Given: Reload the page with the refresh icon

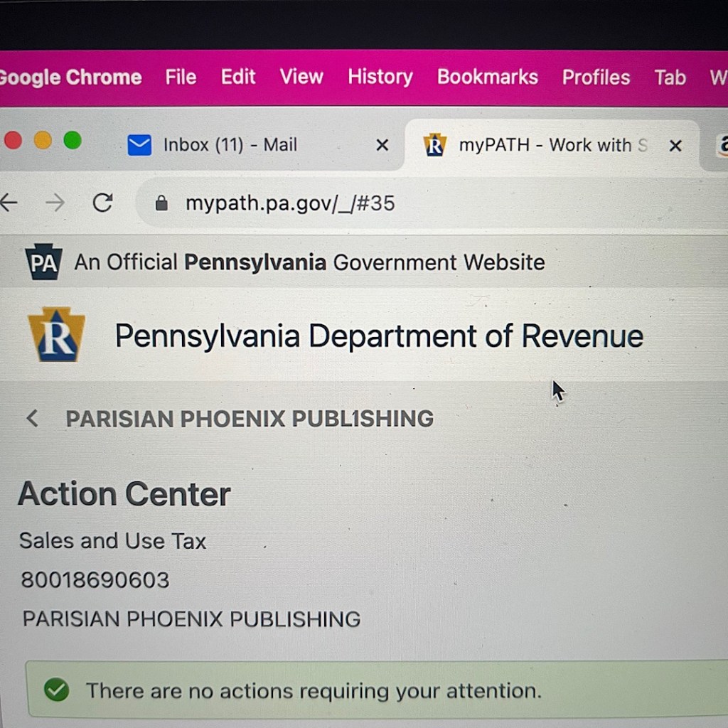Looking at the screenshot, I should (102, 203).
